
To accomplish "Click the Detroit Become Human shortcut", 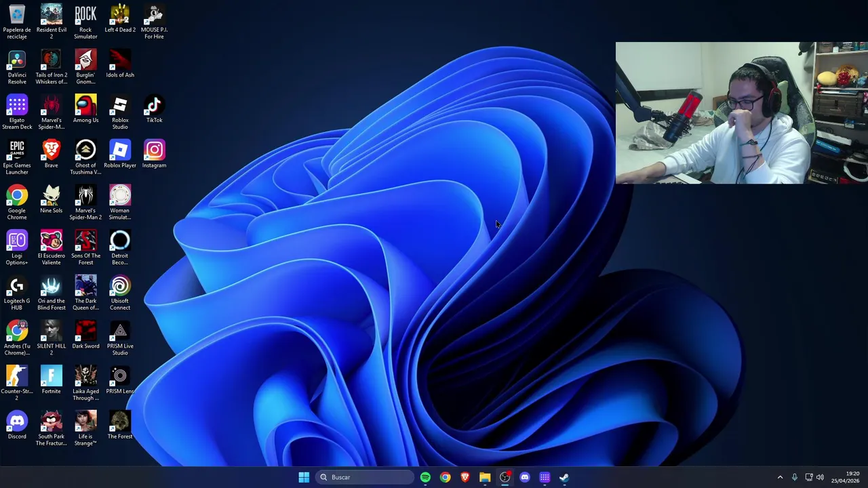I will (x=120, y=248).
